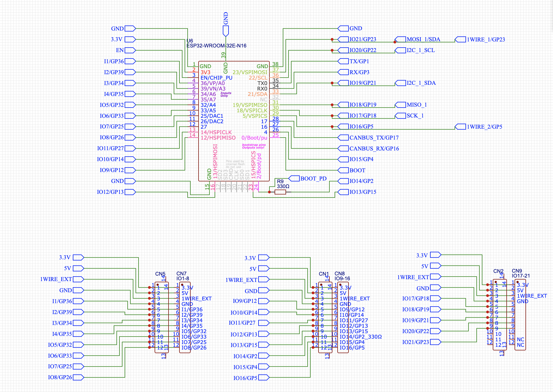Click the 23/VSPIMOSI pin label

250,72
